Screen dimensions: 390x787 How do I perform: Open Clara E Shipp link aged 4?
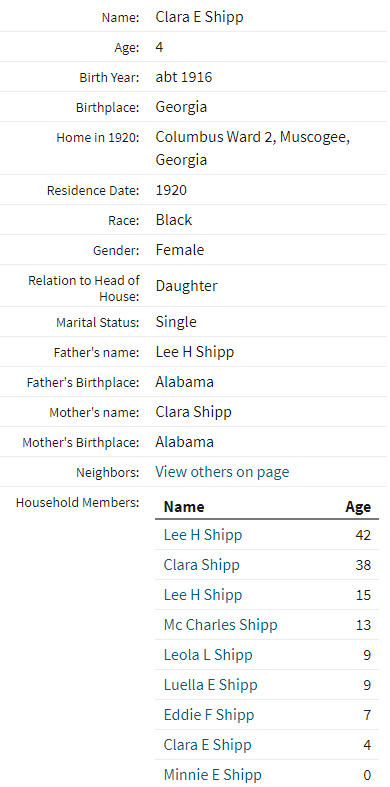[x=207, y=745]
